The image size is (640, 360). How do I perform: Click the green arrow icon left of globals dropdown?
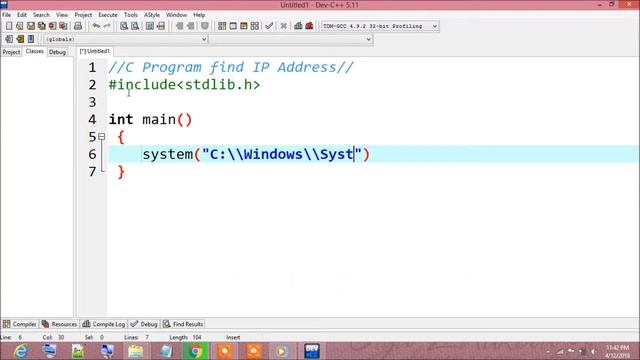click(x=20, y=39)
